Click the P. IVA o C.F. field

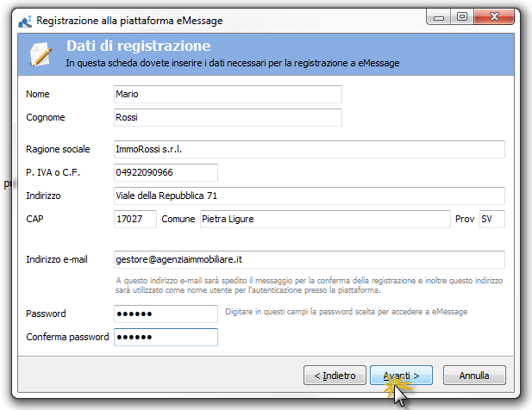166,172
